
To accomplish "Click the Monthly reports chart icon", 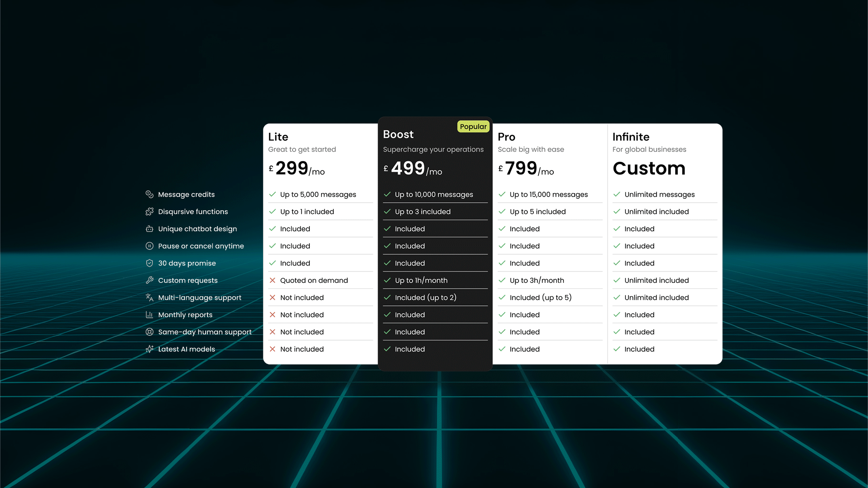I will pos(149,315).
